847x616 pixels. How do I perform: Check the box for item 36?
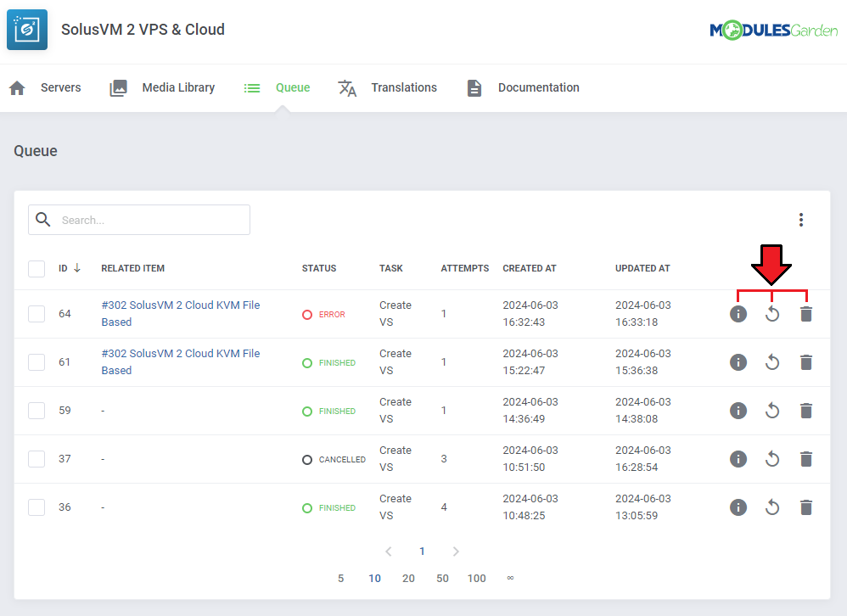[36, 507]
